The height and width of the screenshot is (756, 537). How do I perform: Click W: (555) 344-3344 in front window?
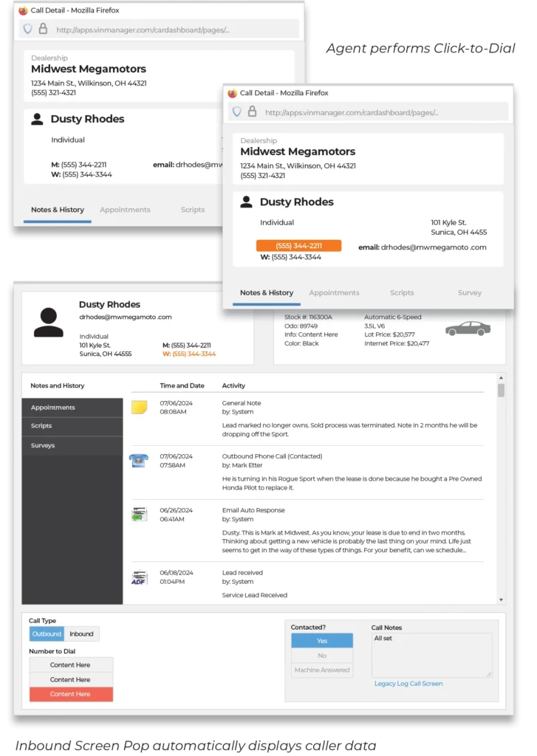(290, 258)
